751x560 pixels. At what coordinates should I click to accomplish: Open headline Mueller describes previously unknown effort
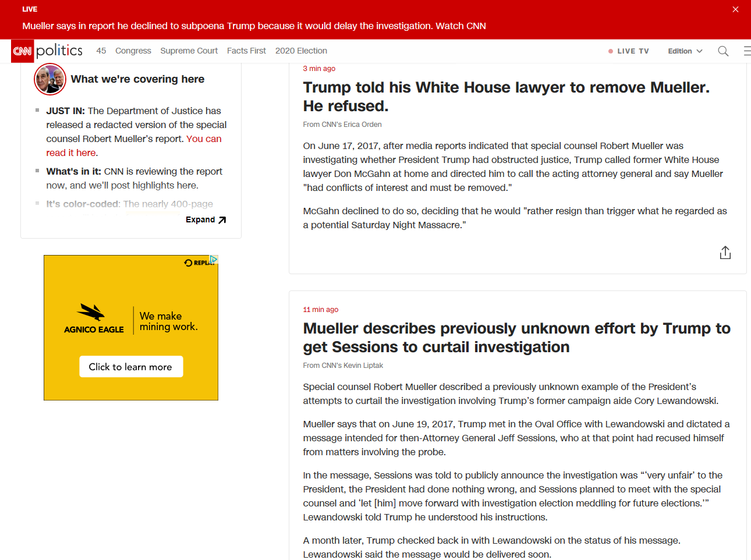516,338
